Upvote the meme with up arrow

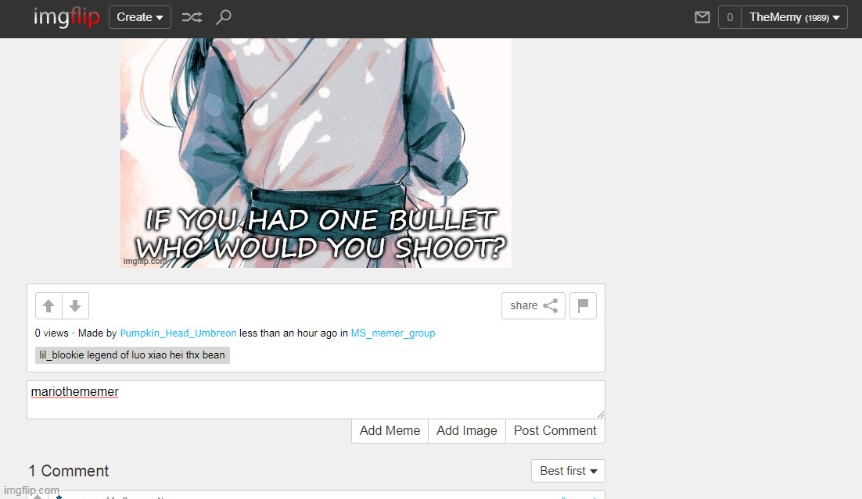coord(48,306)
